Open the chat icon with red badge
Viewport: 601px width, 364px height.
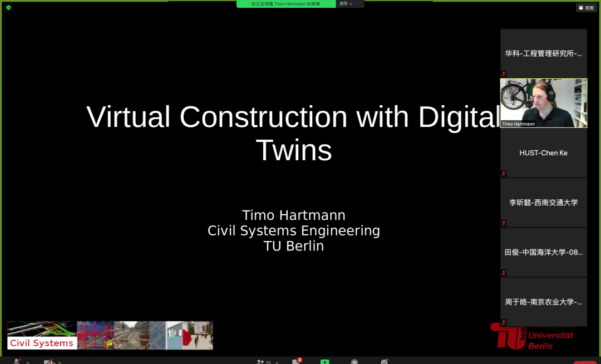point(296,362)
